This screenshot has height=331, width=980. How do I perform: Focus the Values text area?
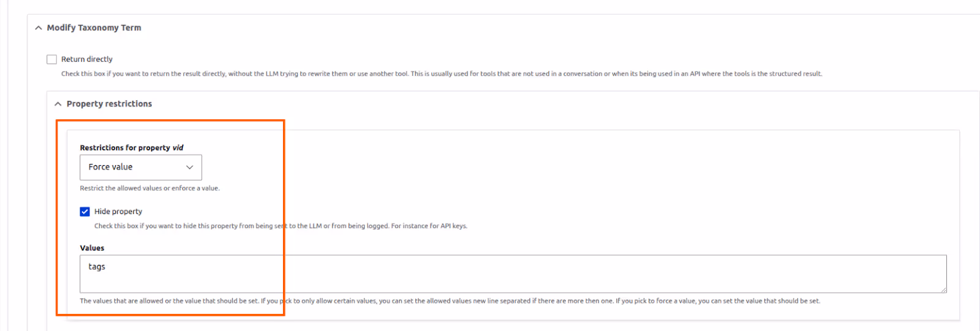click(513, 273)
